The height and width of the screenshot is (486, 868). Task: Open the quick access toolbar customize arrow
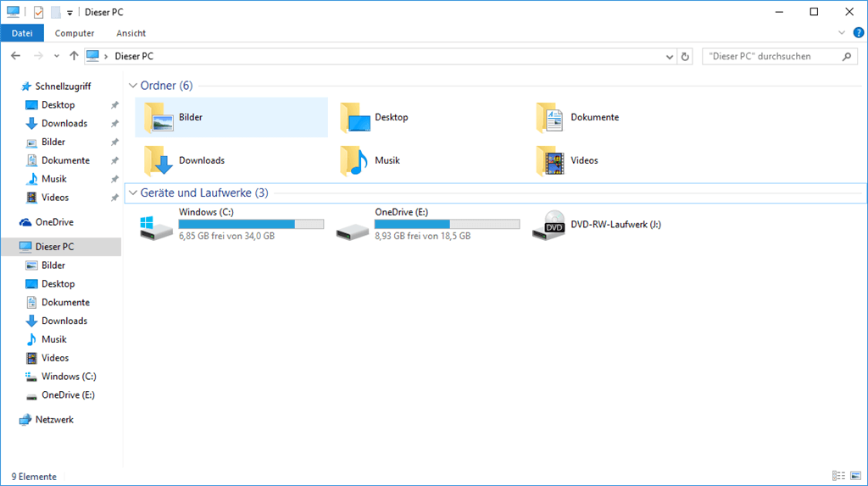point(70,13)
